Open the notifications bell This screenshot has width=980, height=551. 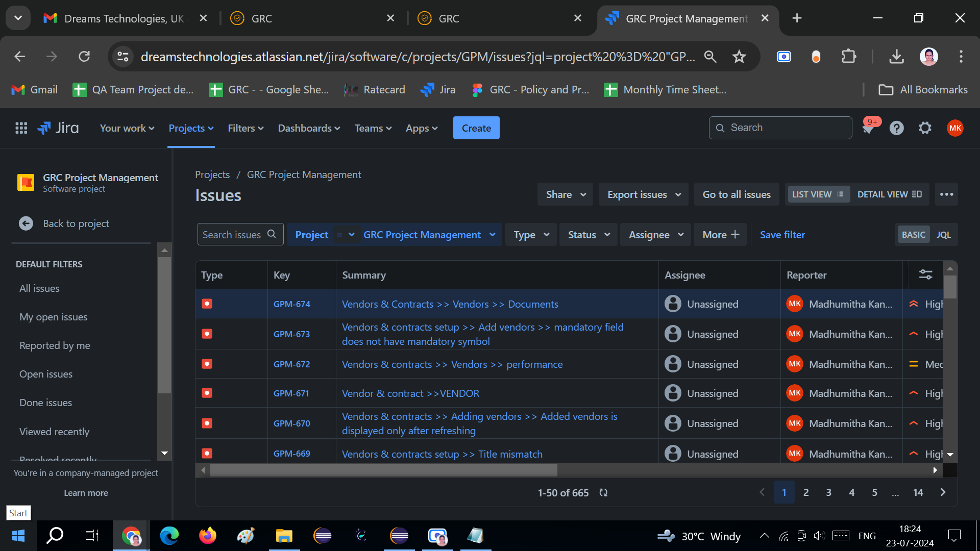868,128
